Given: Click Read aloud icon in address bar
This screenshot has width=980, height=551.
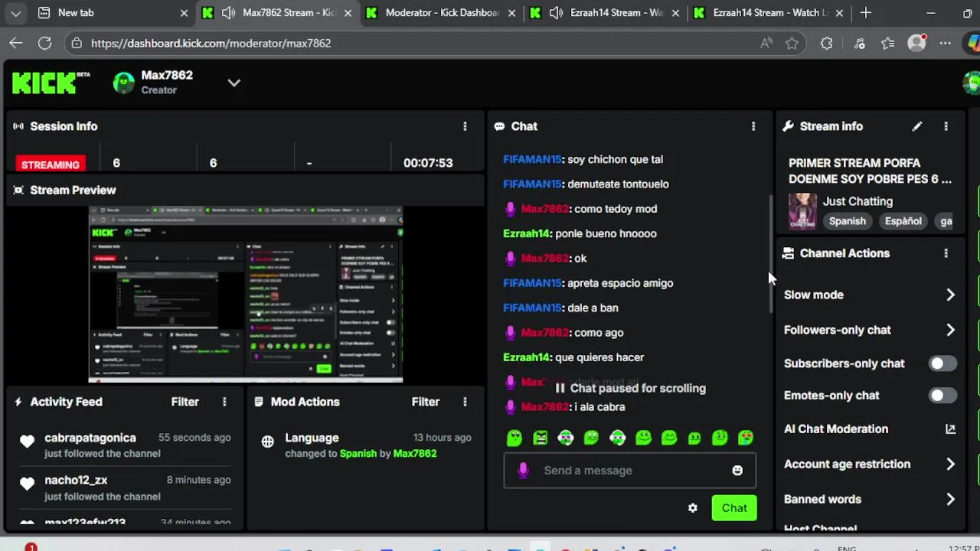Looking at the screenshot, I should (766, 44).
